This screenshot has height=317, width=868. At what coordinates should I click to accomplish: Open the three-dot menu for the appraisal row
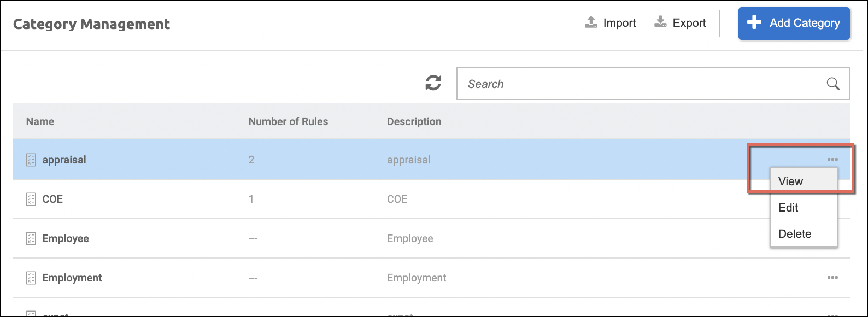pyautogui.click(x=832, y=160)
